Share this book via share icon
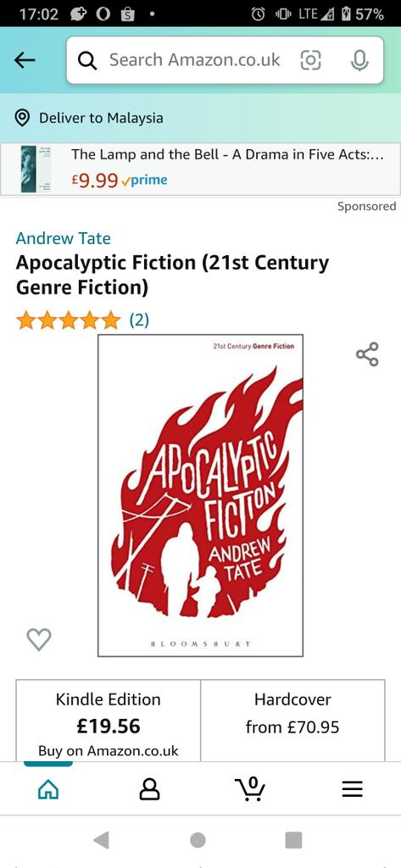 pos(367,354)
